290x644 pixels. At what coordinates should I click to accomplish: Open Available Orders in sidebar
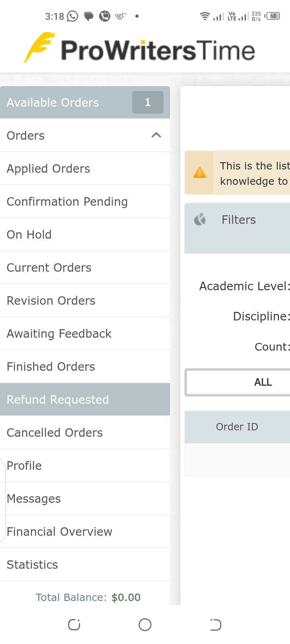pyautogui.click(x=85, y=102)
